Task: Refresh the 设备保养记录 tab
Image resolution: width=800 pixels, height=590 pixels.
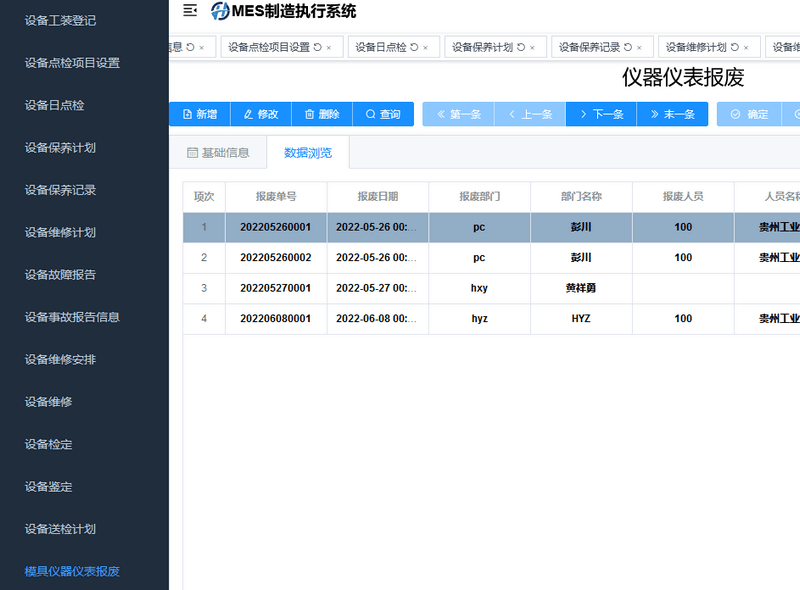Action: [x=628, y=47]
